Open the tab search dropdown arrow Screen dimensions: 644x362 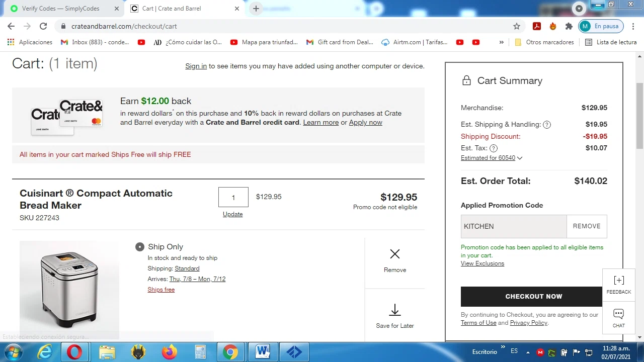coord(579,9)
